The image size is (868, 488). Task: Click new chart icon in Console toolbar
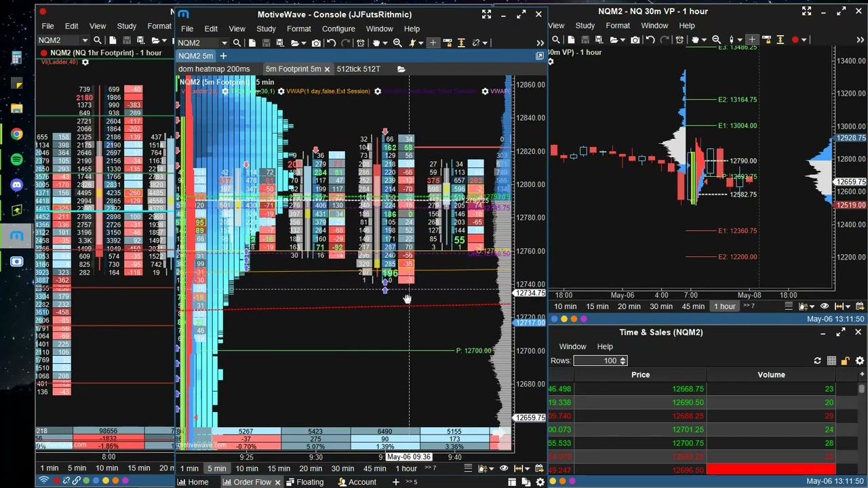[x=252, y=43]
